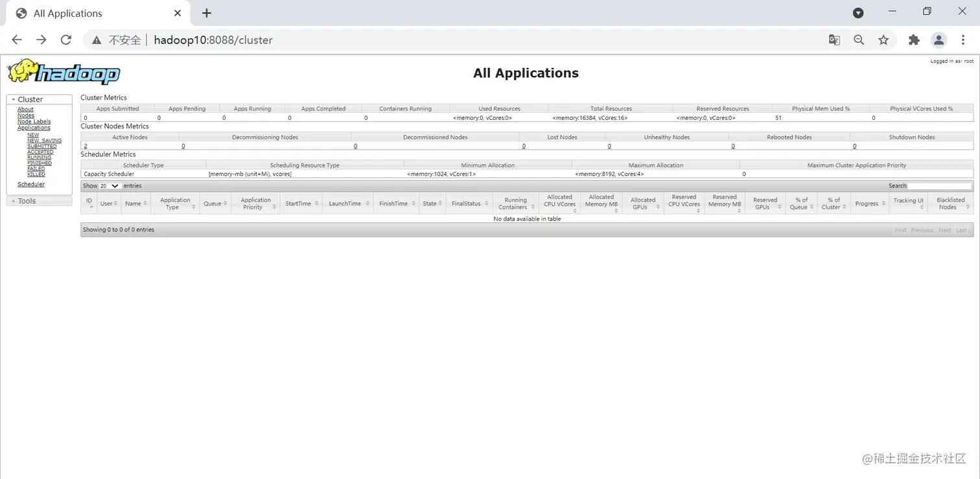
Task: Open the Chrome three-dot menu
Action: (963, 40)
